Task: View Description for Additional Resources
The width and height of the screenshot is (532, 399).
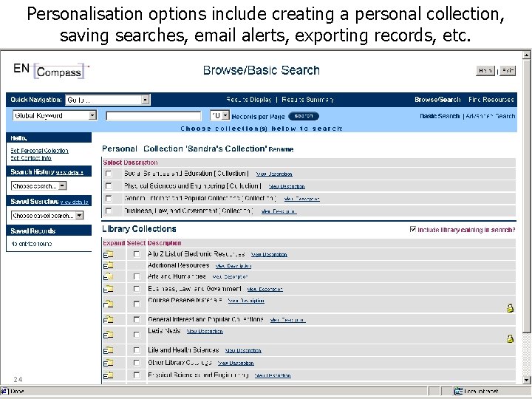Action: (233, 266)
